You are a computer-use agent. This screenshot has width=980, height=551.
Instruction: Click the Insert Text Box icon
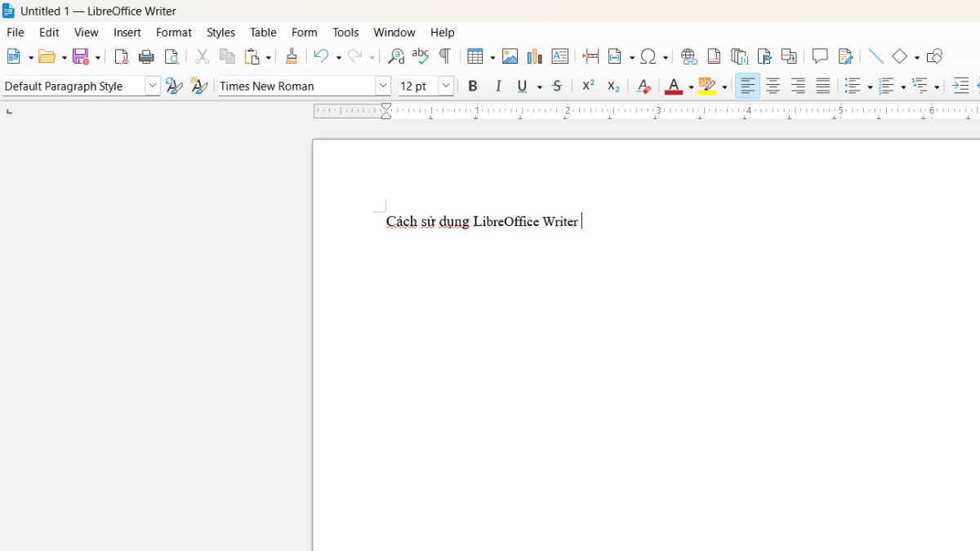pyautogui.click(x=560, y=56)
